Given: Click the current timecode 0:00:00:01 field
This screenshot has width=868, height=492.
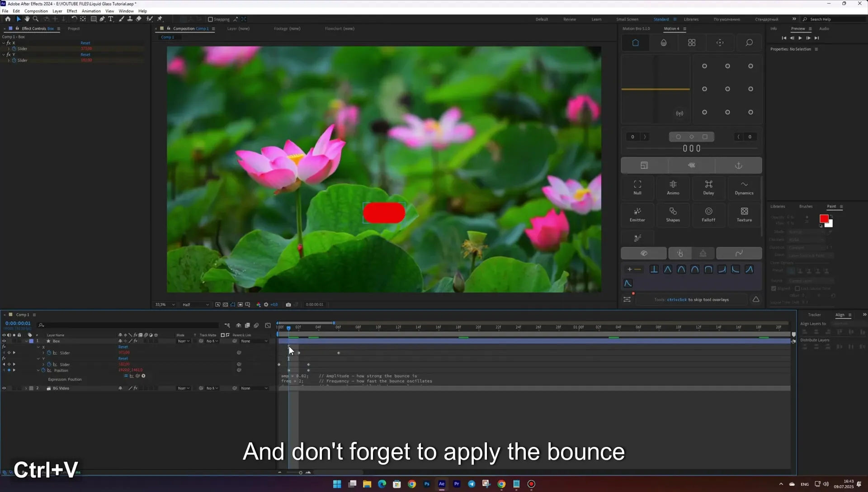Looking at the screenshot, I should [18, 323].
